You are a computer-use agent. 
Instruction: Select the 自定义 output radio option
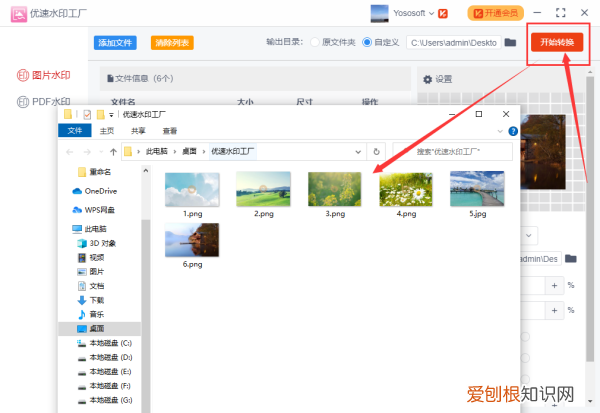(x=367, y=42)
